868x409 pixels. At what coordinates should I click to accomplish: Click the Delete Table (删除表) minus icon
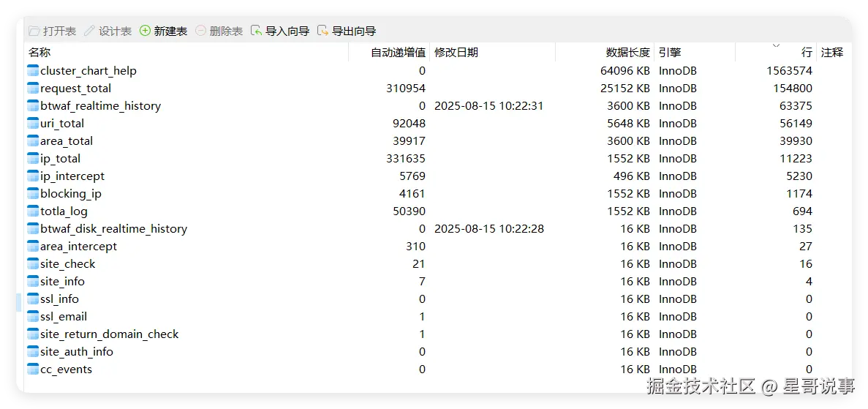coord(200,31)
